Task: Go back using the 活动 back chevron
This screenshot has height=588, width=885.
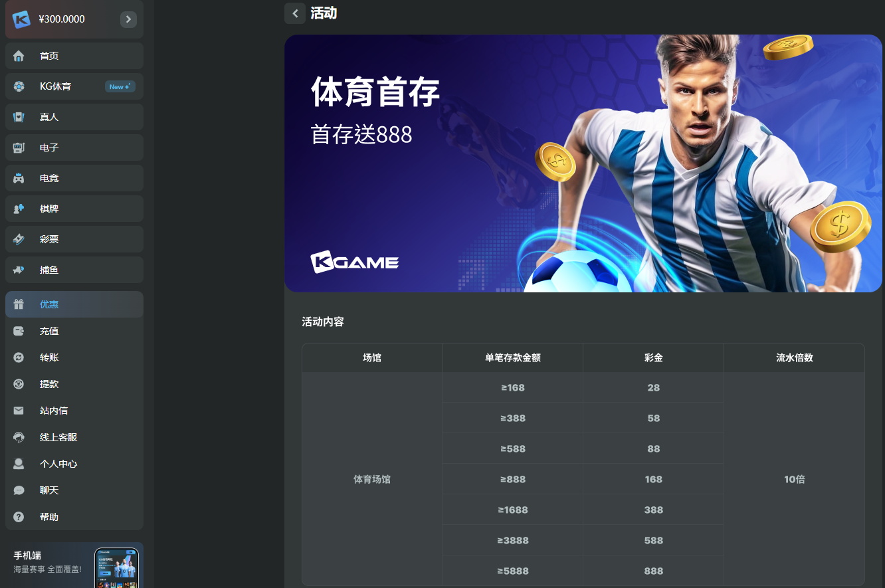Action: (295, 13)
